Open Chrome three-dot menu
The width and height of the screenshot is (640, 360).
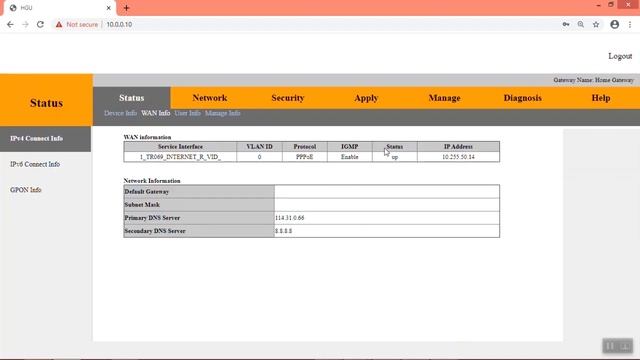click(x=630, y=24)
